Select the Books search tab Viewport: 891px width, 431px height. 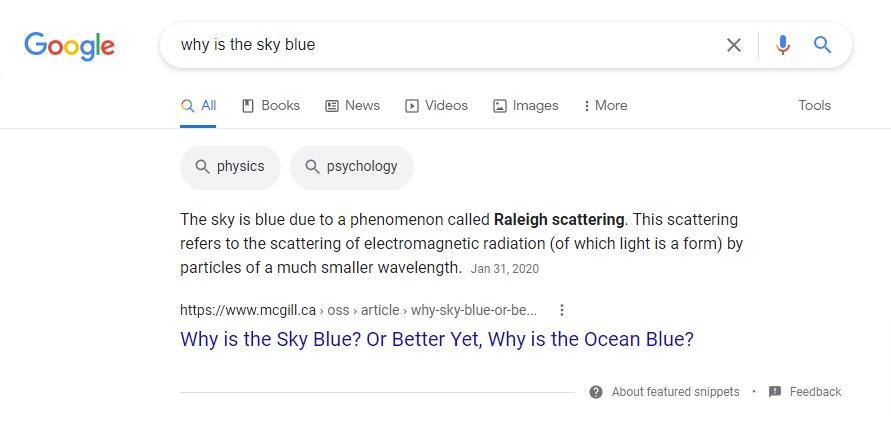pyautogui.click(x=271, y=105)
